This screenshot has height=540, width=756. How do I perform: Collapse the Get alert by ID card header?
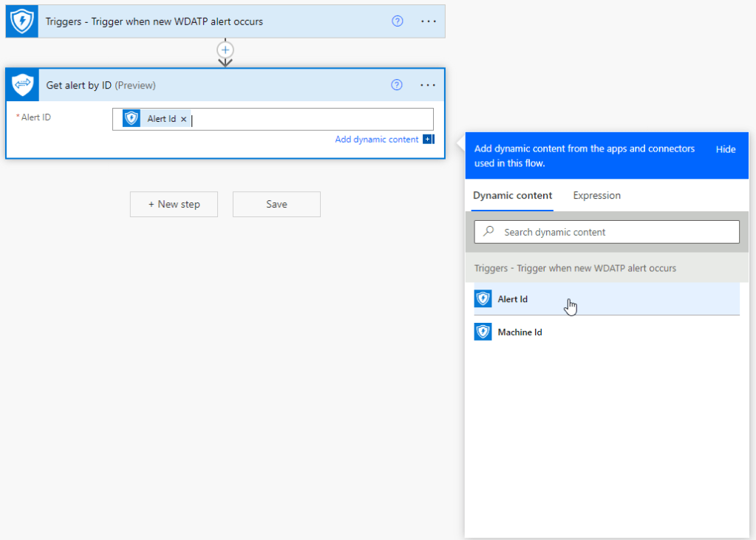click(222, 85)
